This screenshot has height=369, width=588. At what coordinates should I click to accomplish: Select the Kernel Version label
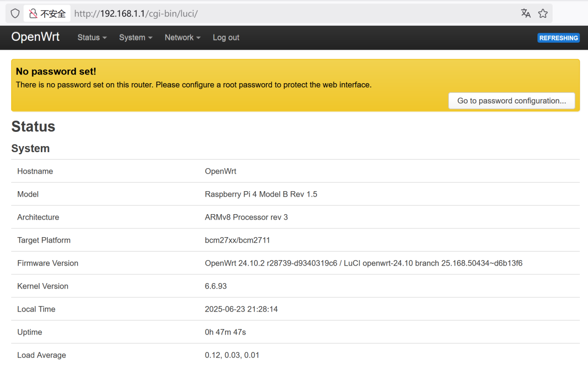pyautogui.click(x=43, y=286)
